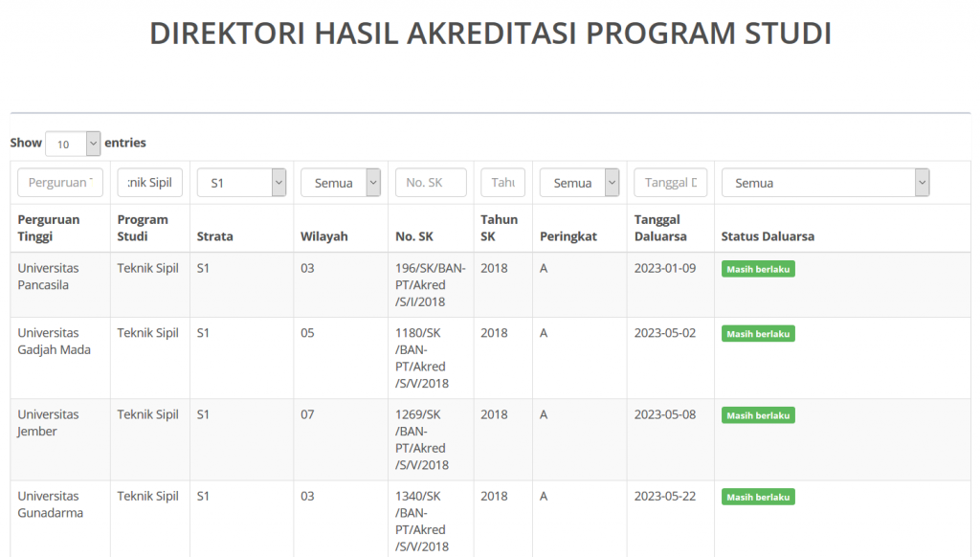Open the Strata filter dropdown showing S1
This screenshot has width=980, height=557.
click(241, 183)
